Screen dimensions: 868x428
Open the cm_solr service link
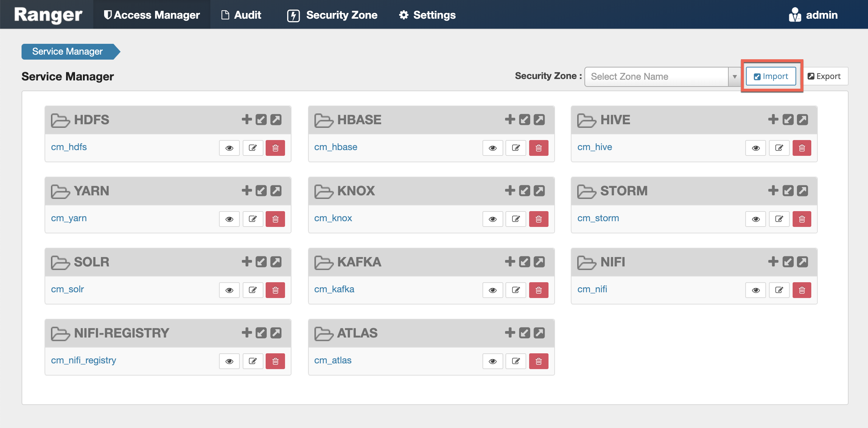pos(67,289)
